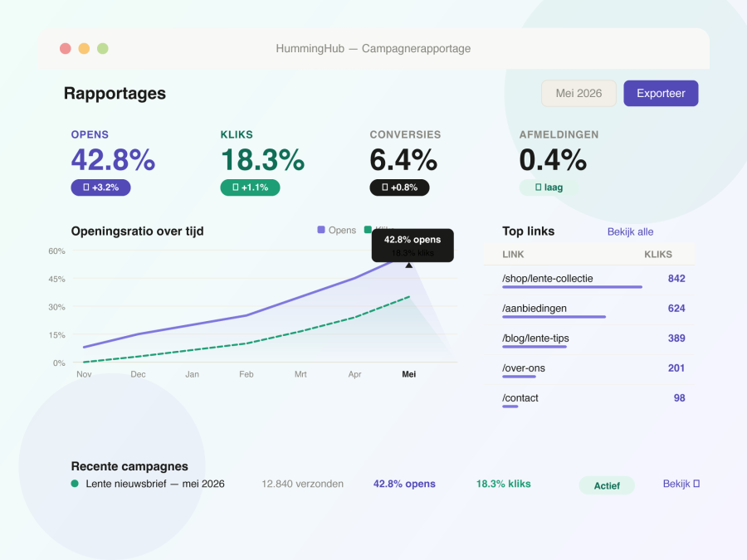The image size is (747, 560).
Task: Click the Top links panel title
Action: [529, 231]
